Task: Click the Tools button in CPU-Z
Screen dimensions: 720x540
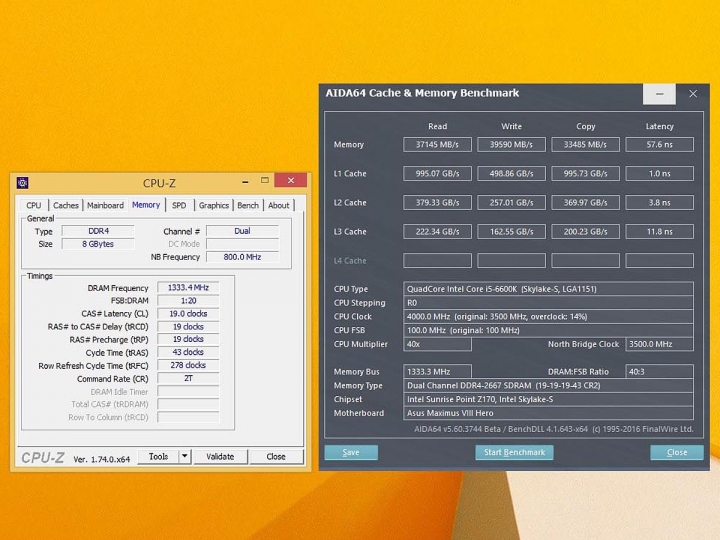Action: tap(158, 456)
